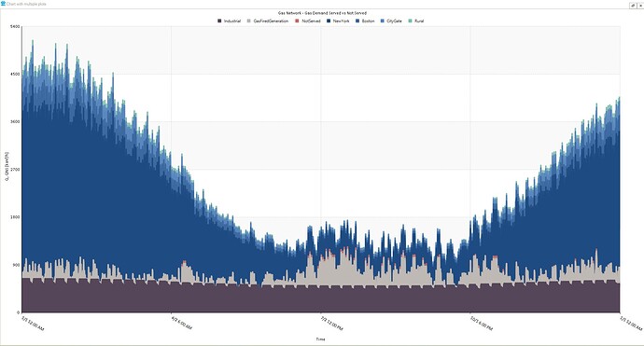Viewport: 644px width, 346px height.
Task: Toggle the NotServed series legend label
Action: pos(311,21)
